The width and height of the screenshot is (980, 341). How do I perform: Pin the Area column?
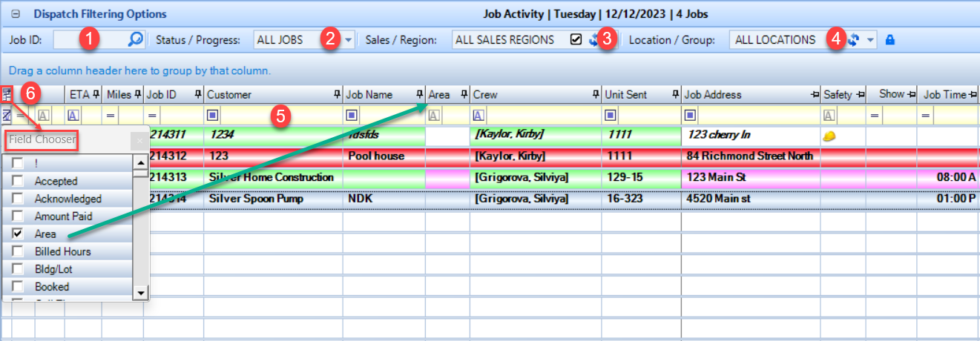coord(464,94)
